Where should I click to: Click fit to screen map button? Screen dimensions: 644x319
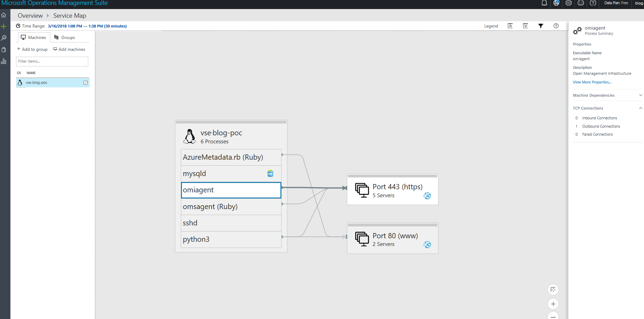[553, 289]
